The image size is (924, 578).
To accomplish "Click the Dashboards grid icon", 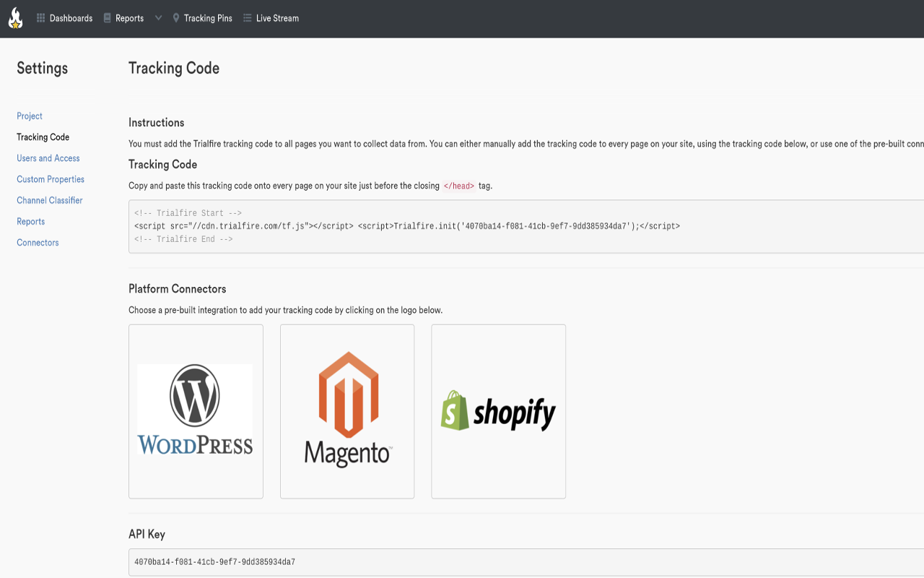I will pos(41,18).
